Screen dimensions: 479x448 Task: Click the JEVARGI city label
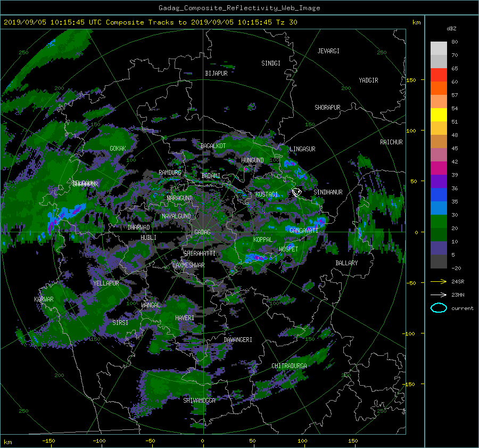(328, 51)
